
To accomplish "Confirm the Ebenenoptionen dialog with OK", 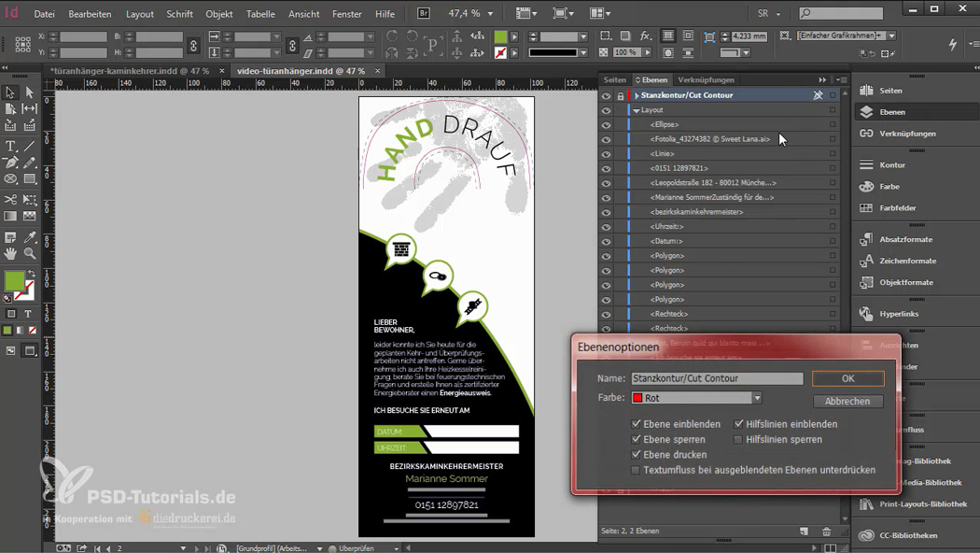I will click(x=848, y=378).
